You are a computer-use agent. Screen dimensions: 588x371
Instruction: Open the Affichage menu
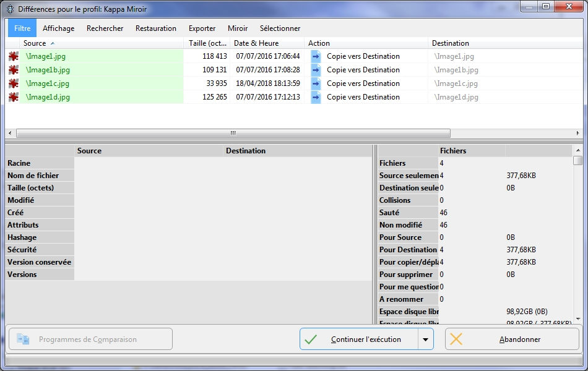[x=59, y=28]
